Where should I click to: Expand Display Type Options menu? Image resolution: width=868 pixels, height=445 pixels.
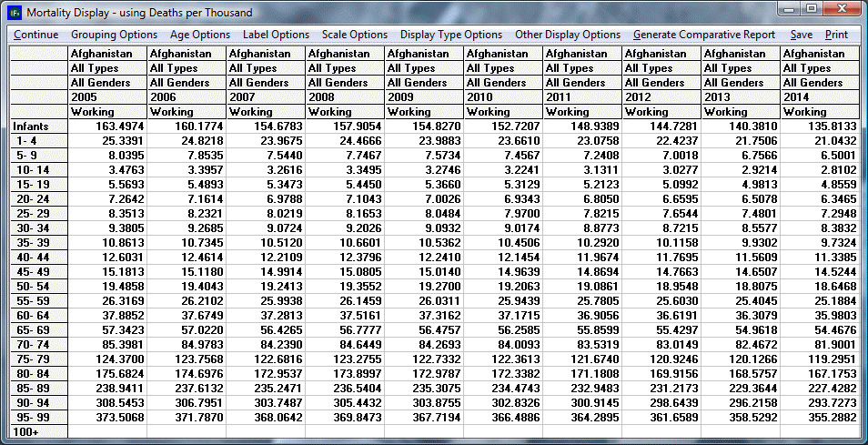pos(451,35)
